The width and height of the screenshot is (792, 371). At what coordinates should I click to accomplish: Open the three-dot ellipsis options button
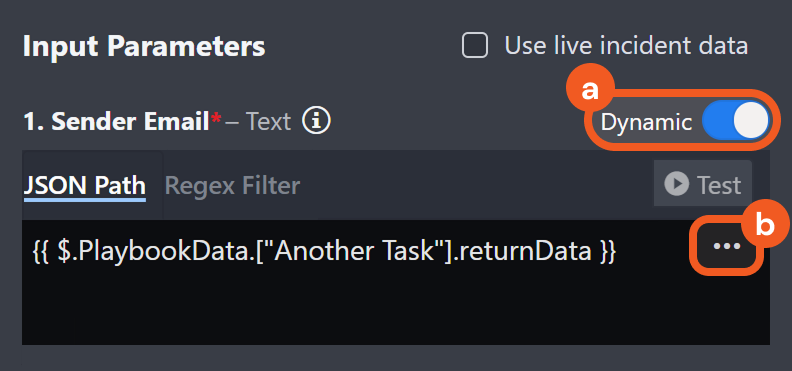tap(727, 246)
